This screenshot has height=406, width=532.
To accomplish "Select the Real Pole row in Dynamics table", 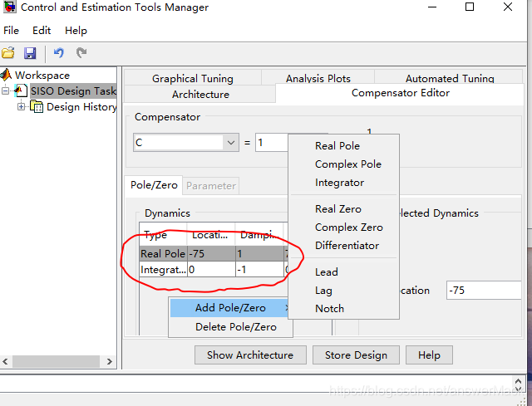I will click(214, 253).
